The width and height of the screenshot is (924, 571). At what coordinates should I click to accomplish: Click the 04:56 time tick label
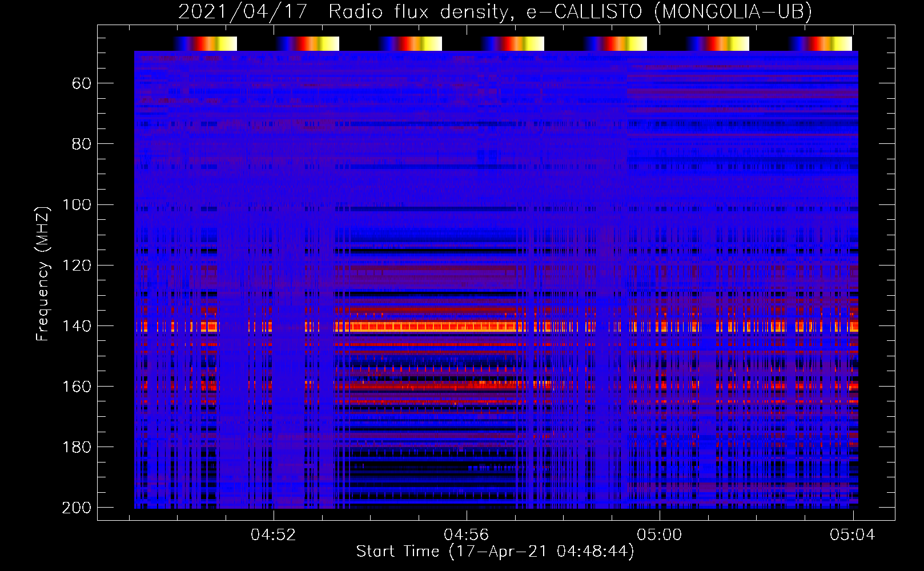pyautogui.click(x=467, y=534)
